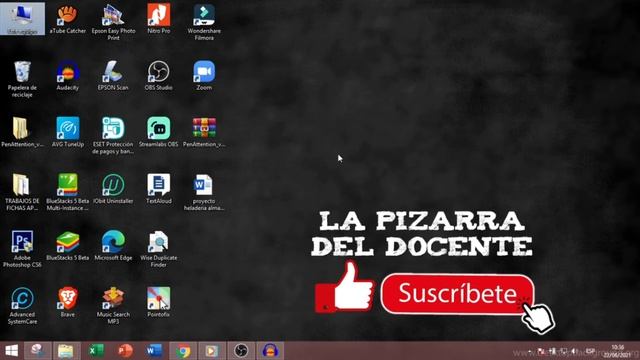The width and height of the screenshot is (640, 360).
Task: Open the volume control in system tray
Action: point(574,351)
